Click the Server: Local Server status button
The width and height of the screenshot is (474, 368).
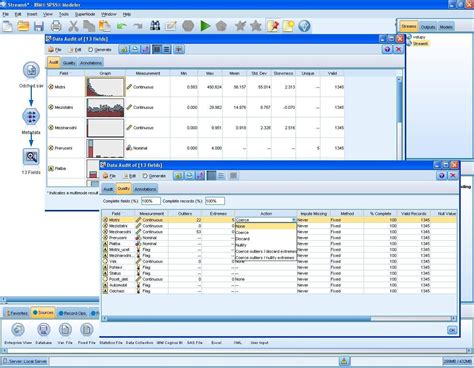tap(25, 361)
